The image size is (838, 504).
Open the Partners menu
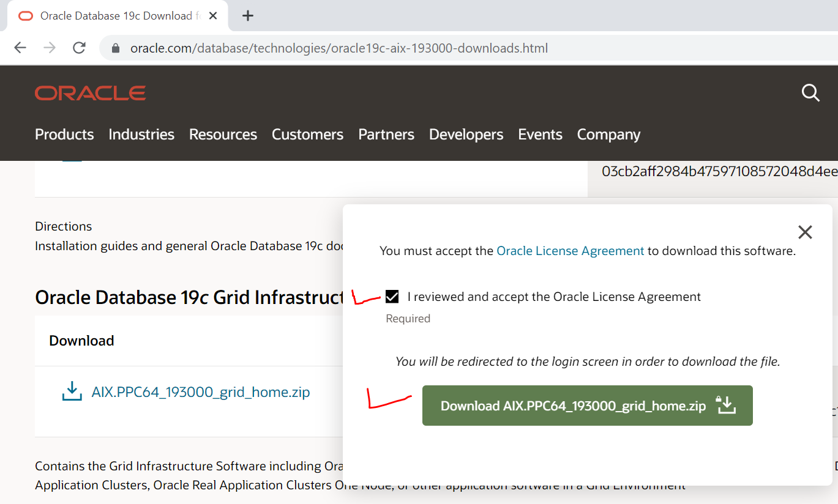coord(386,135)
